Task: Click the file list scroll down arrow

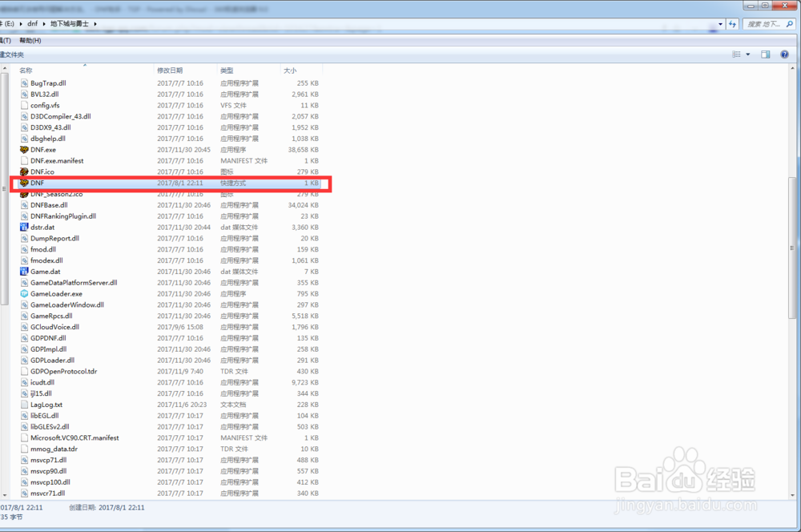Action: point(793,495)
